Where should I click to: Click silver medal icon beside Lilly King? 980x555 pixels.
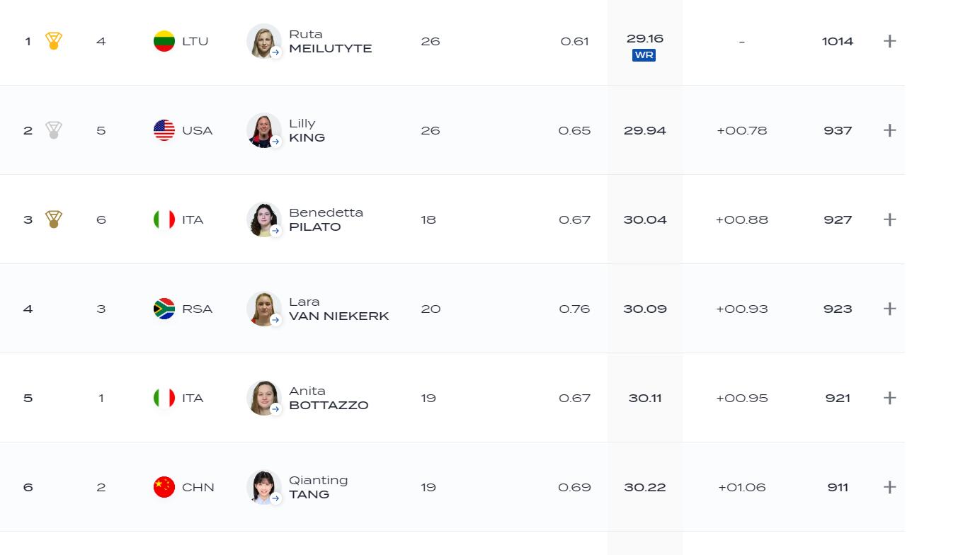(x=54, y=130)
